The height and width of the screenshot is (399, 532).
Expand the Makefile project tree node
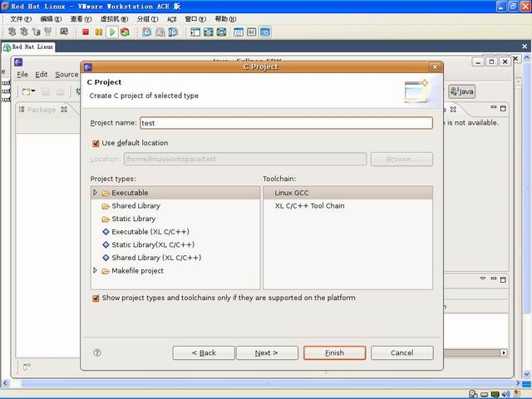tap(95, 270)
